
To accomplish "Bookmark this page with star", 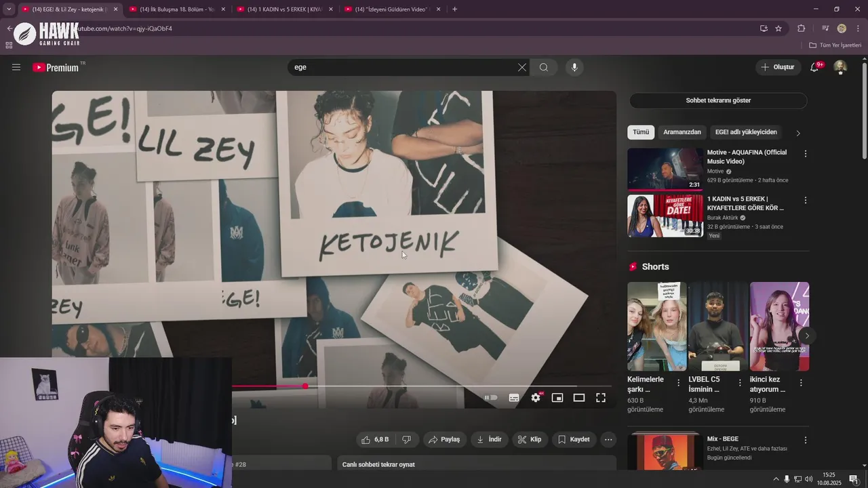I will [x=778, y=28].
